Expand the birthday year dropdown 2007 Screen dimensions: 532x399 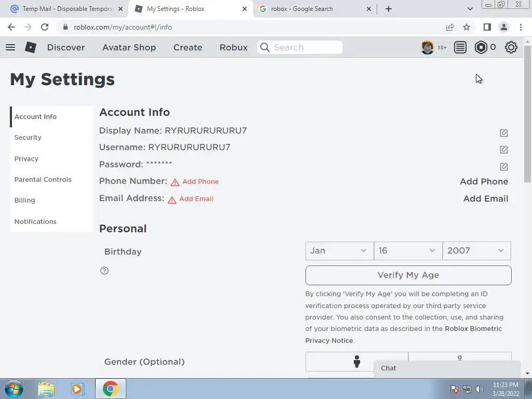(477, 251)
